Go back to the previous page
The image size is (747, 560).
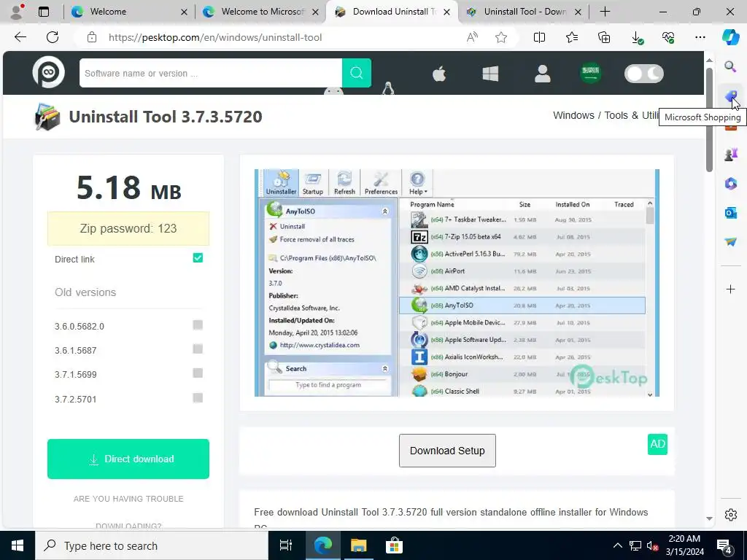coord(20,37)
